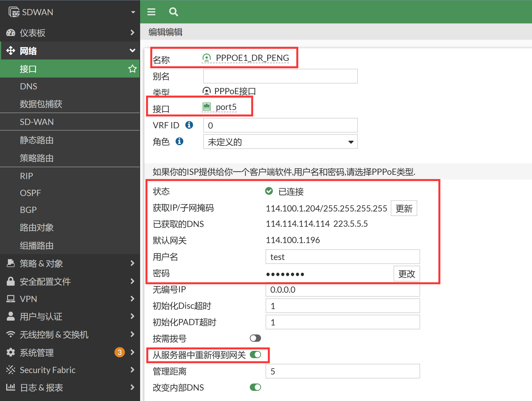This screenshot has height=401, width=532.
Task: Open the 角色 dropdown
Action: click(x=280, y=142)
